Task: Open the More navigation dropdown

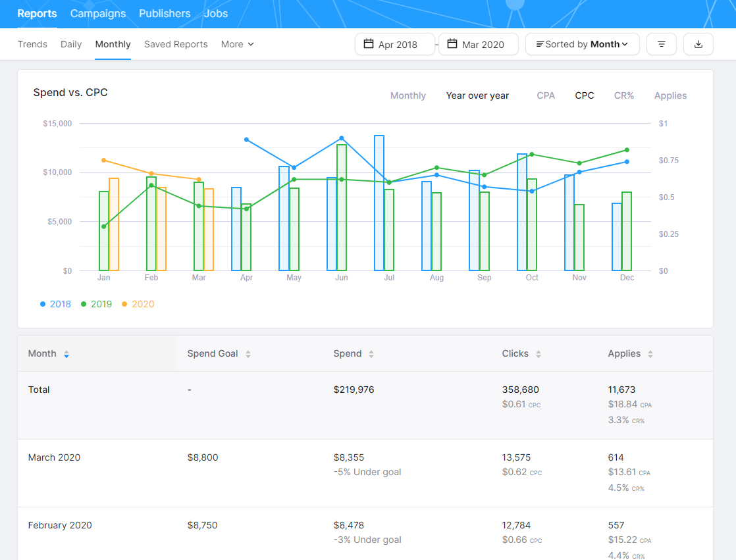Action: pyautogui.click(x=237, y=44)
